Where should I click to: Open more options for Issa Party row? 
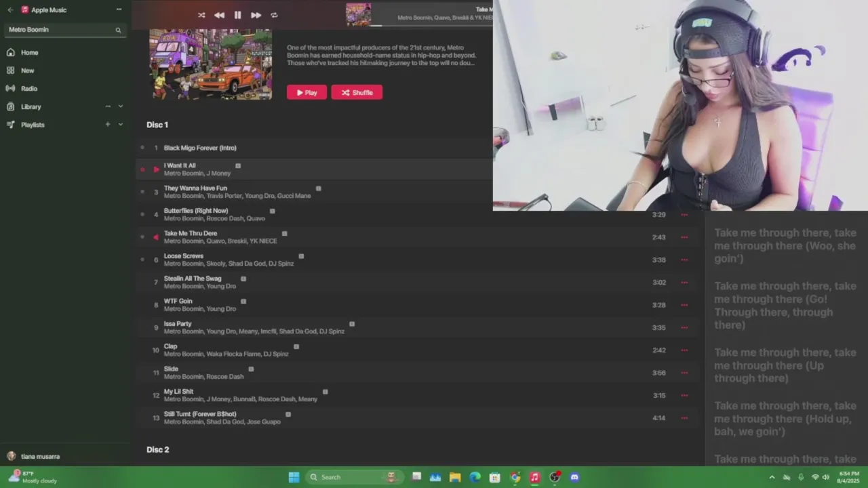(684, 327)
